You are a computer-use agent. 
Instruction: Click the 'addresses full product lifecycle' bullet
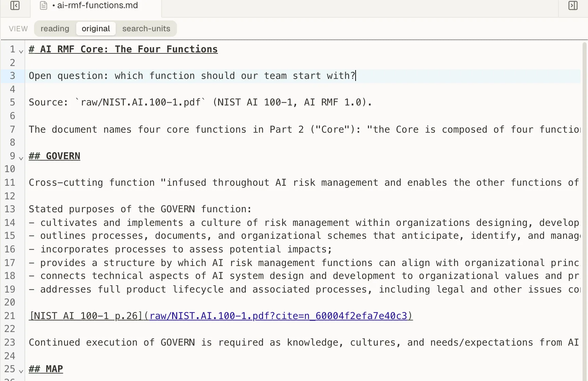pyautogui.click(x=304, y=289)
